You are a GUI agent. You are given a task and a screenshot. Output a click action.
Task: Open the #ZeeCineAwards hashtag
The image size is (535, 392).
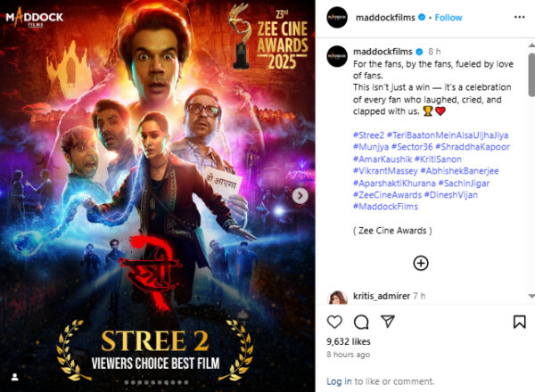(387, 195)
